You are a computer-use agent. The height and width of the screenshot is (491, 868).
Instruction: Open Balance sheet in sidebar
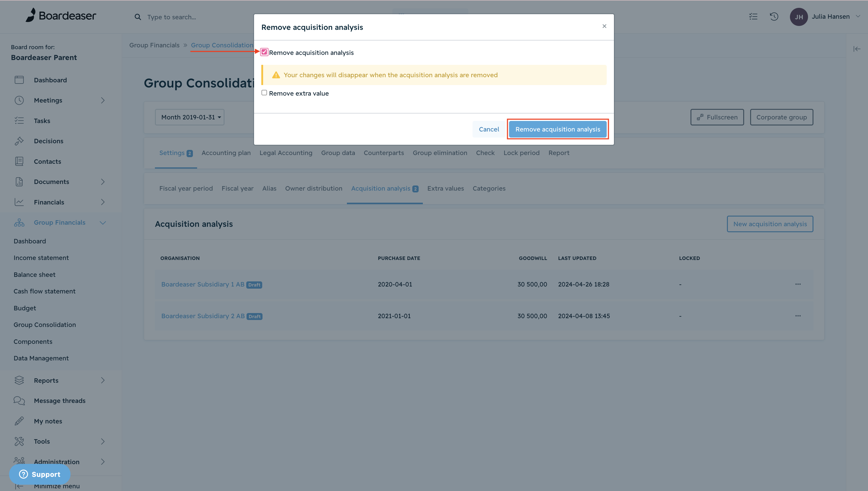[x=34, y=274]
